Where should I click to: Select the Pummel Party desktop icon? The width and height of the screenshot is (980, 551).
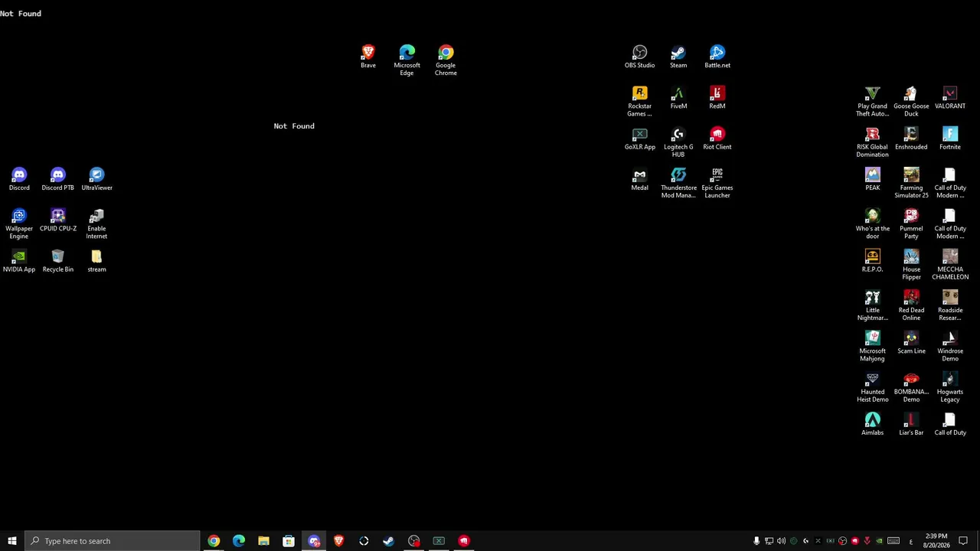[911, 223]
